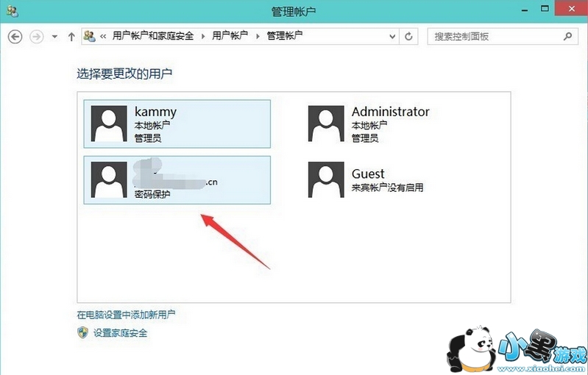Screen dimensions: 588x375
Task: Click the search control panel field
Action: point(503,37)
